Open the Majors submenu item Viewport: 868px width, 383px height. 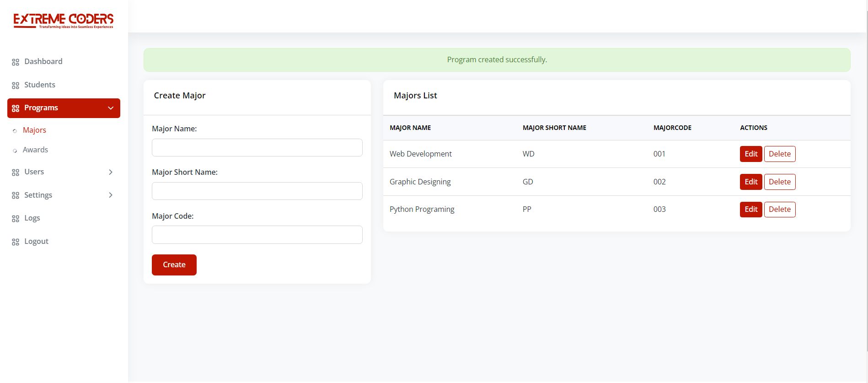(x=34, y=130)
